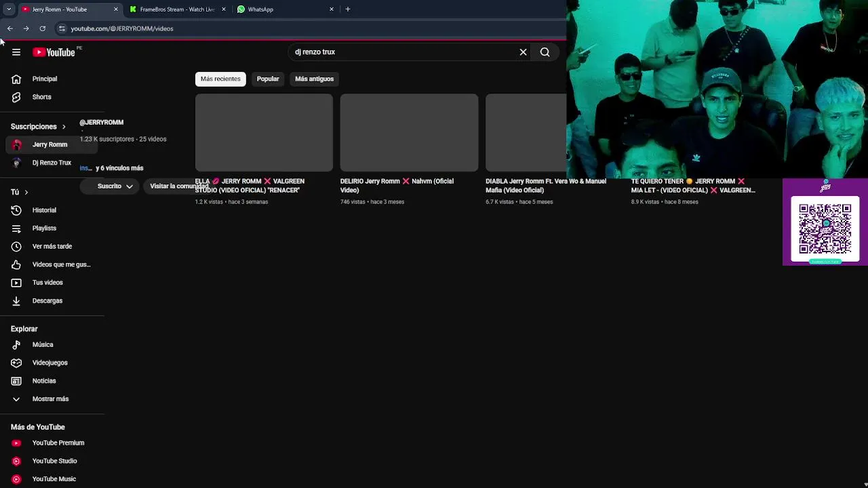
Task: Click 1.23 K suscriptores text
Action: pyautogui.click(x=107, y=139)
